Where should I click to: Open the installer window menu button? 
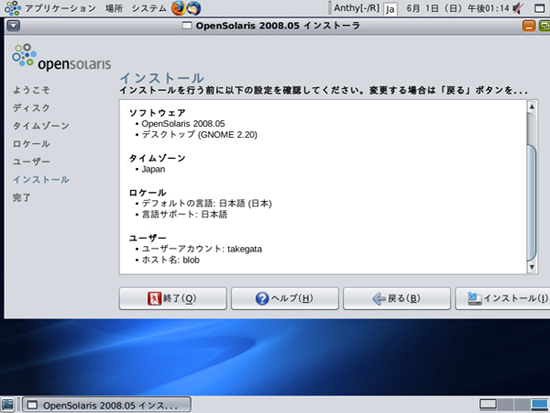point(13,26)
